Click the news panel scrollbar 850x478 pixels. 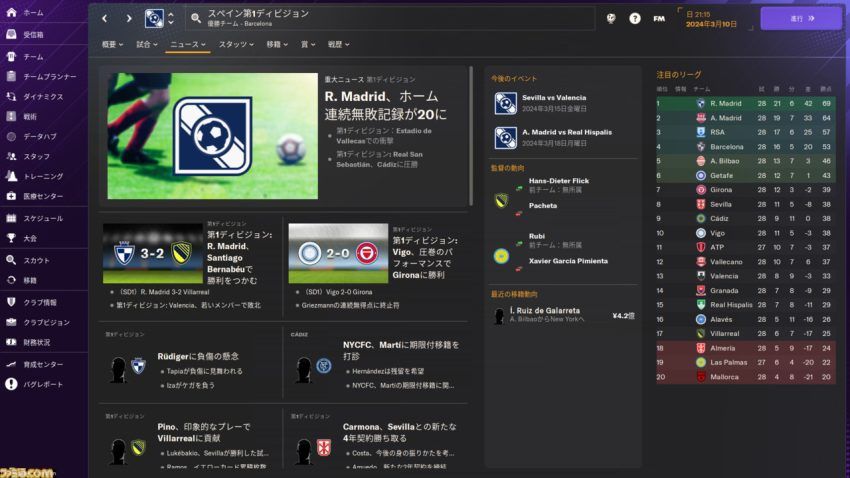coord(471,136)
